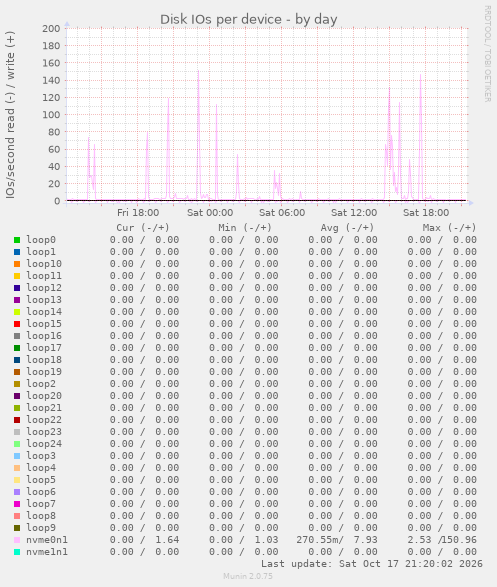Click the loop16 gray legend swatch
Image resolution: width=497 pixels, height=587 pixels.
coord(17,336)
